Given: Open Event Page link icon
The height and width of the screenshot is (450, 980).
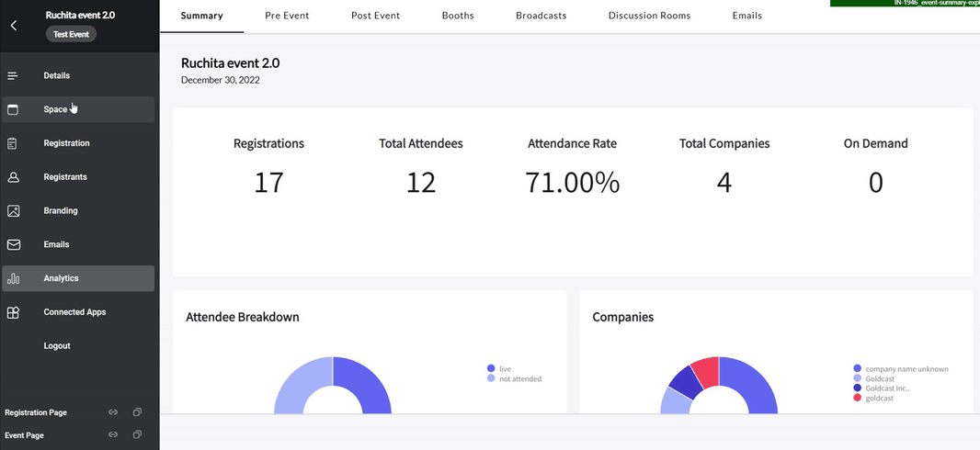Looking at the screenshot, I should pos(113,435).
